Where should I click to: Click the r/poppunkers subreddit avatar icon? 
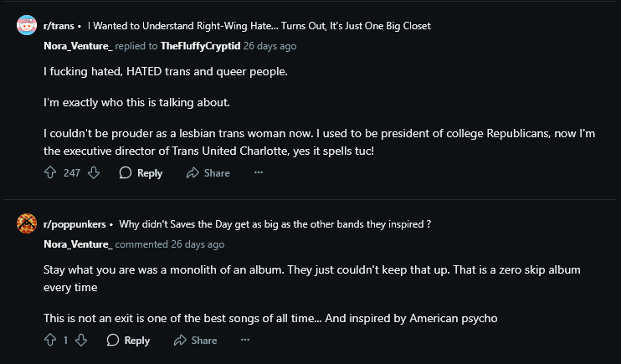point(27,224)
